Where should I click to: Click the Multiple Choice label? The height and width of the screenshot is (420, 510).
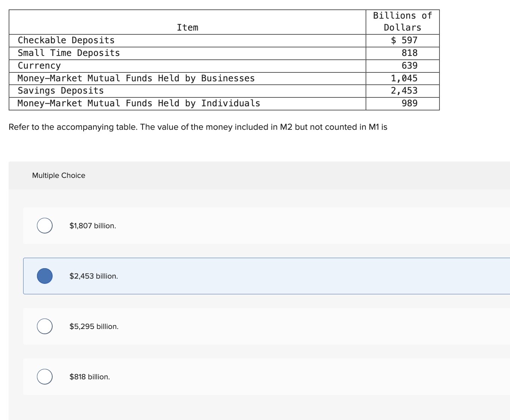click(x=59, y=175)
